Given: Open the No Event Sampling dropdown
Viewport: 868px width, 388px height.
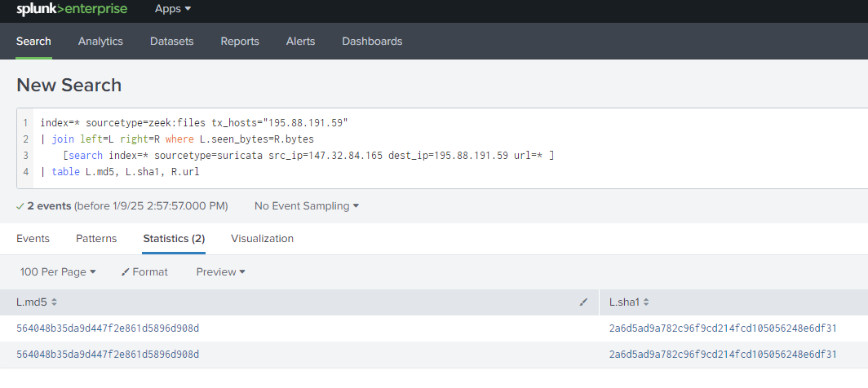Looking at the screenshot, I should click(307, 206).
